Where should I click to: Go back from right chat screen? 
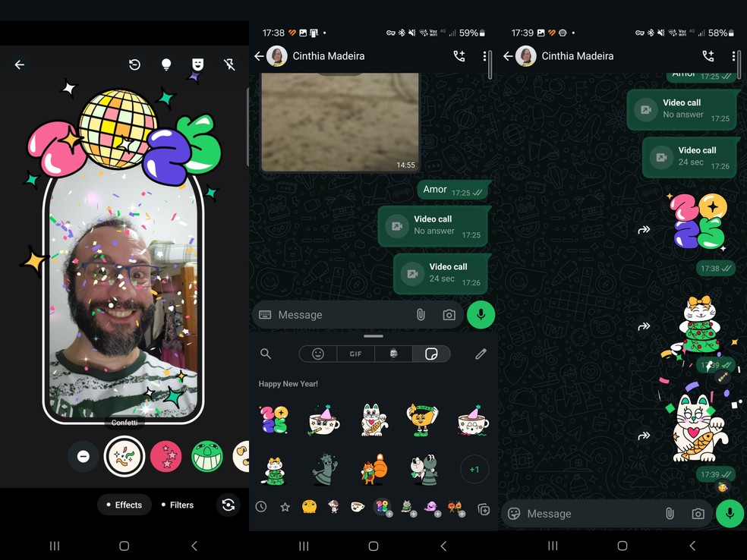click(x=508, y=56)
